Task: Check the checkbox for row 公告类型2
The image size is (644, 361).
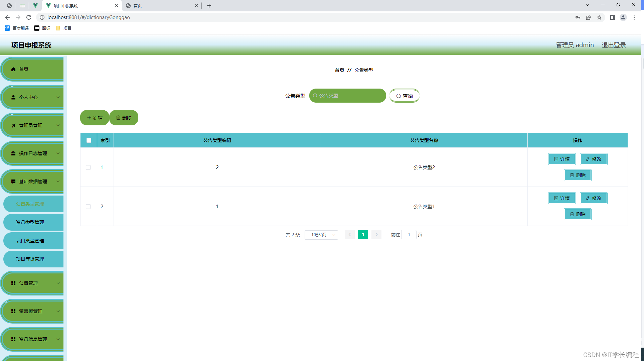Action: click(x=88, y=167)
